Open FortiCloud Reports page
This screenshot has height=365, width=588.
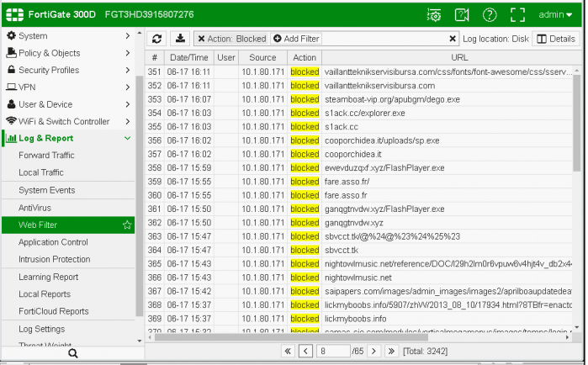pyautogui.click(x=54, y=311)
